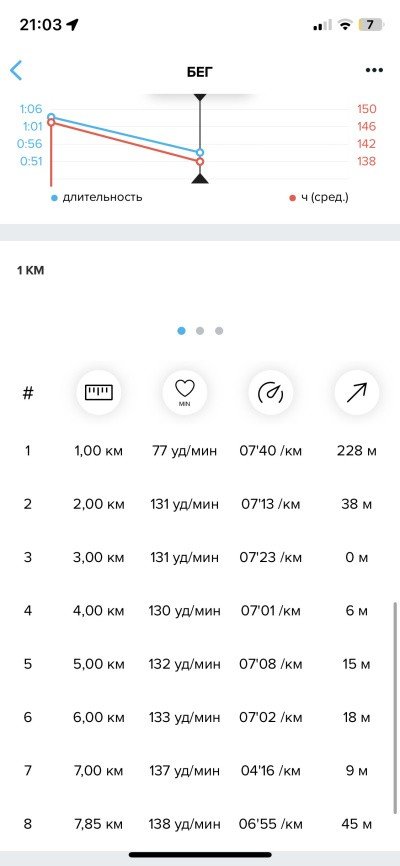Tap the pace speedometer column icon
400x866 pixels.
[x=271, y=393]
